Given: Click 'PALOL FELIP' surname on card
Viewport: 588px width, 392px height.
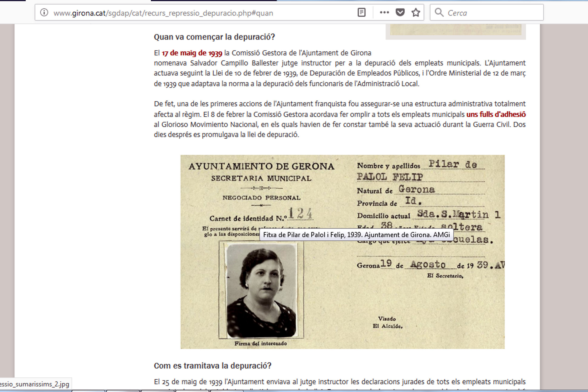Looking at the screenshot, I should (x=390, y=177).
